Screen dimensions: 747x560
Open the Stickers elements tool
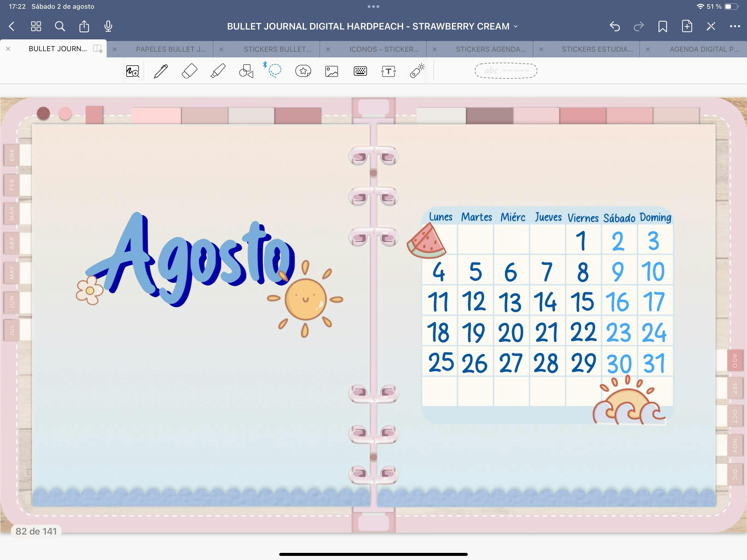[x=303, y=71]
